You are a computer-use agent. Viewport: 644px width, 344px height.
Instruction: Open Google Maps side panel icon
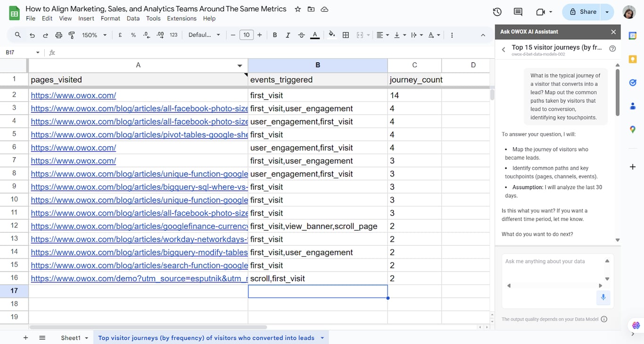(x=633, y=129)
